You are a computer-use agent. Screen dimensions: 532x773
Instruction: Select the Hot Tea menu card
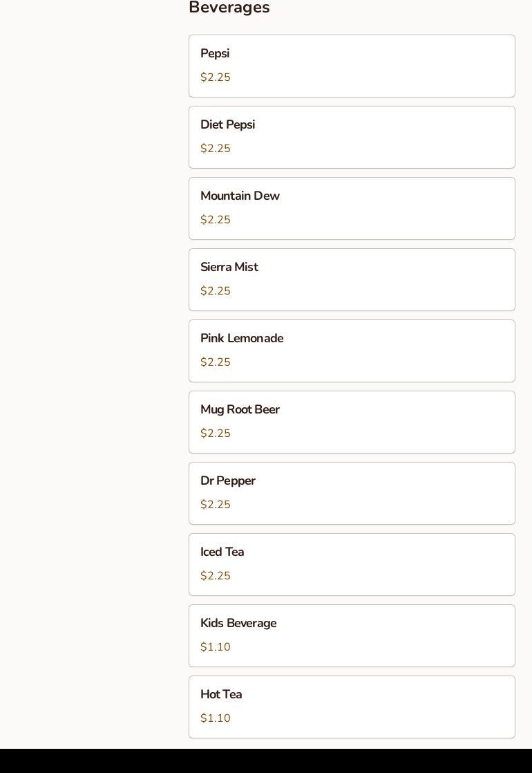point(352,707)
